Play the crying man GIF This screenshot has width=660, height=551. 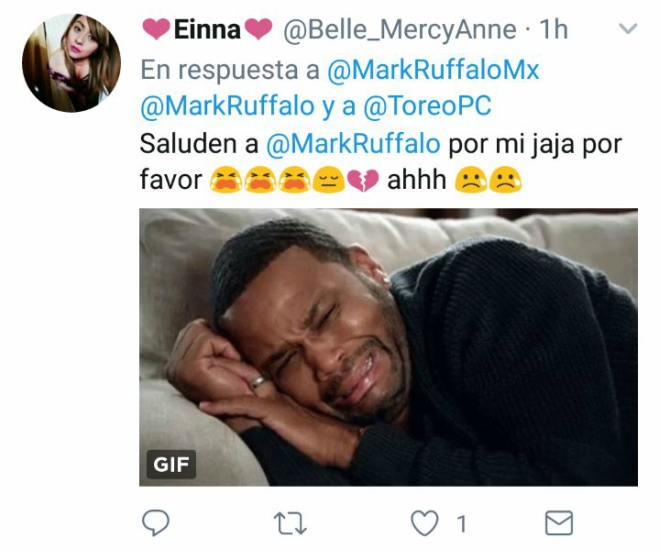(x=388, y=347)
